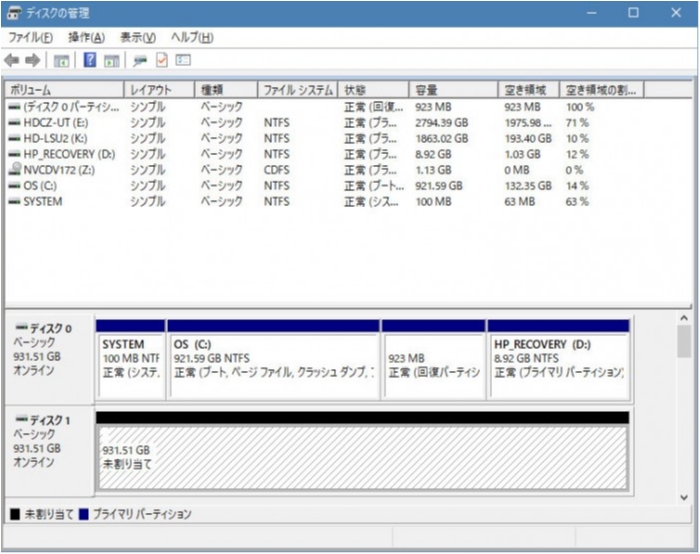Click the disk pane scrollbar down arrow
Screen dimensions: 700x554
click(684, 496)
